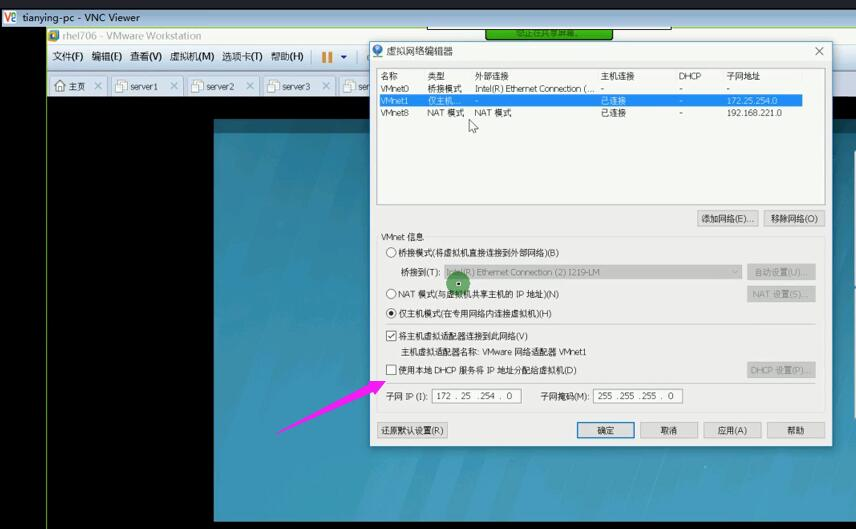Select the VMnet1 host-only row
The image size is (856, 529).
coord(591,100)
